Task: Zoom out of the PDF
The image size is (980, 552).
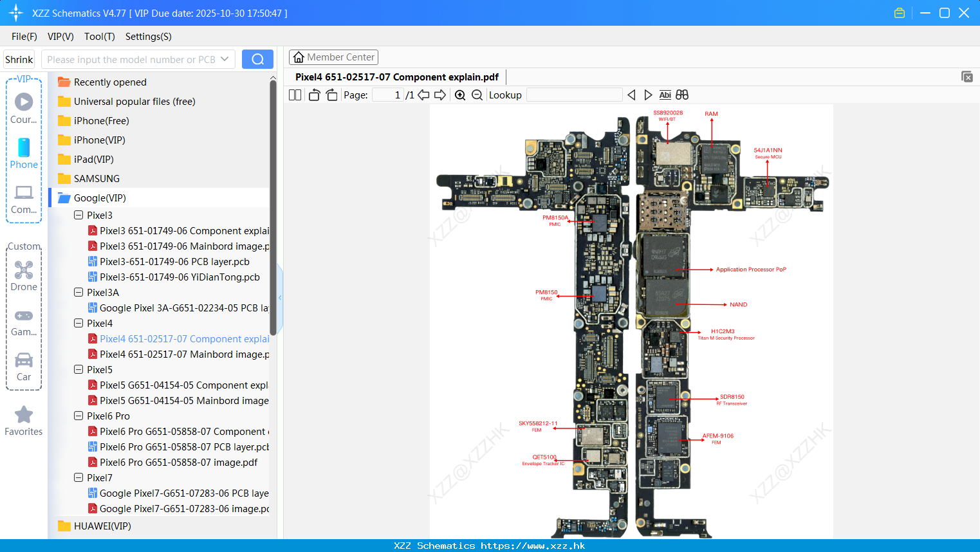Action: (x=477, y=95)
